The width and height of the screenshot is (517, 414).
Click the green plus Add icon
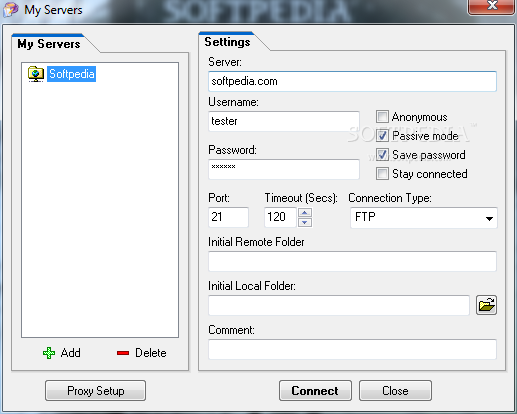click(x=49, y=353)
